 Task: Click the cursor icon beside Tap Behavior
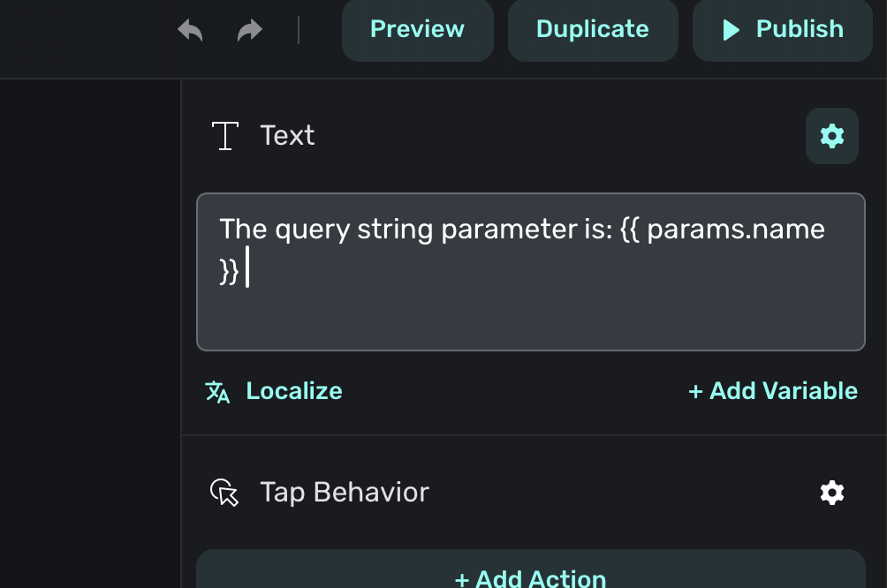tap(224, 493)
